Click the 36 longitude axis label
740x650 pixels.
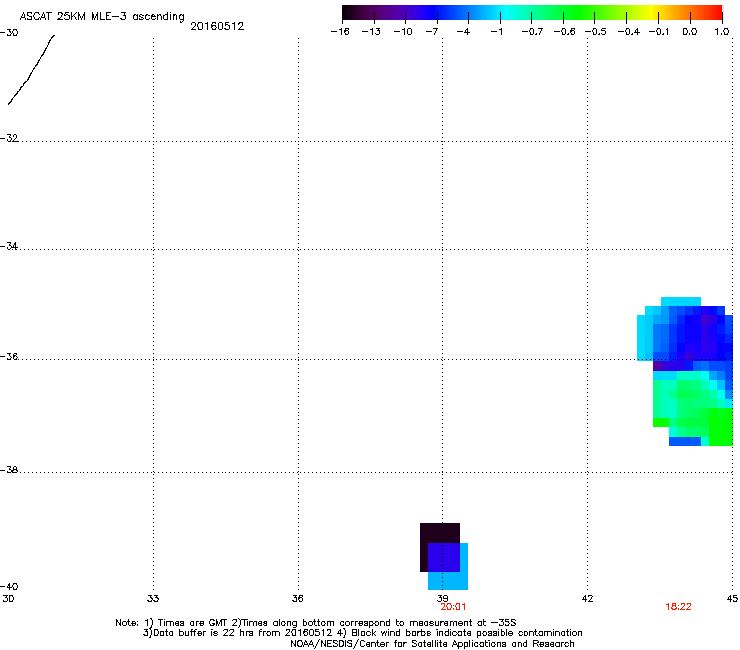pos(297,599)
